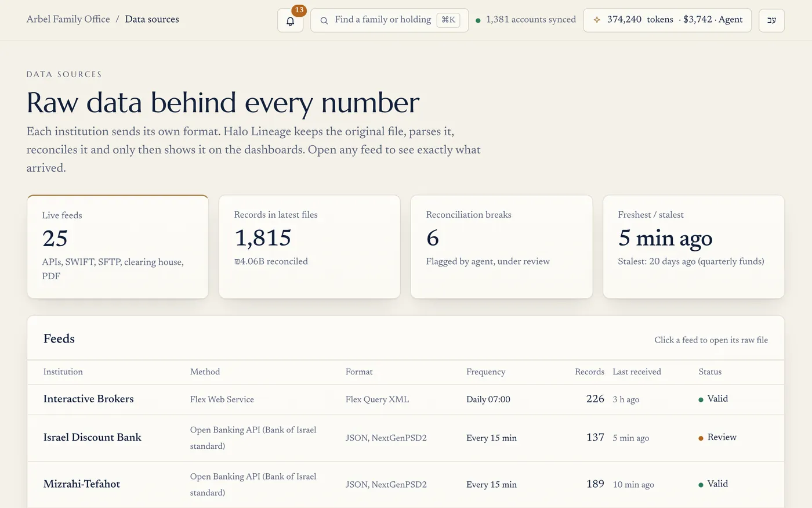Click the Data sources breadcrumb
The image size is (812, 508).
(x=152, y=19)
